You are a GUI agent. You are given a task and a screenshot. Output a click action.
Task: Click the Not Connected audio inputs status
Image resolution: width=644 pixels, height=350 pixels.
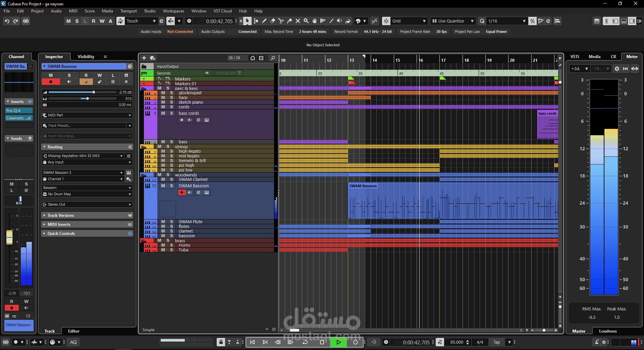[x=180, y=32]
